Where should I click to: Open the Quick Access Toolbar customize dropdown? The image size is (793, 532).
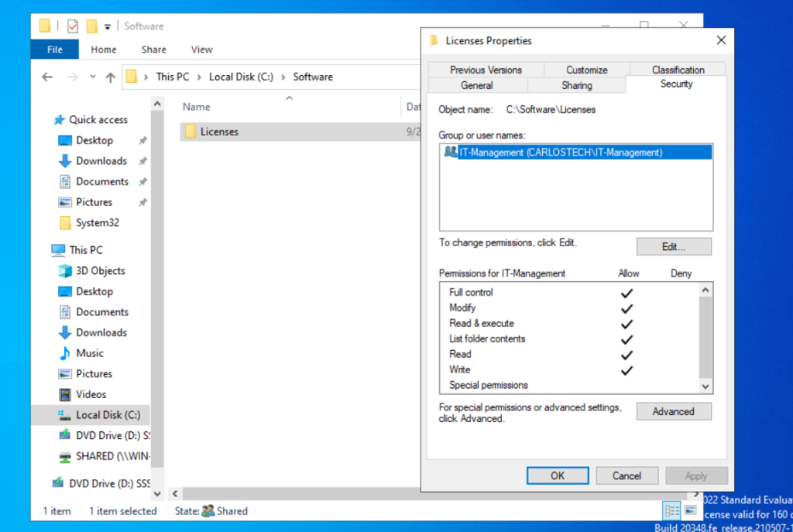[107, 26]
